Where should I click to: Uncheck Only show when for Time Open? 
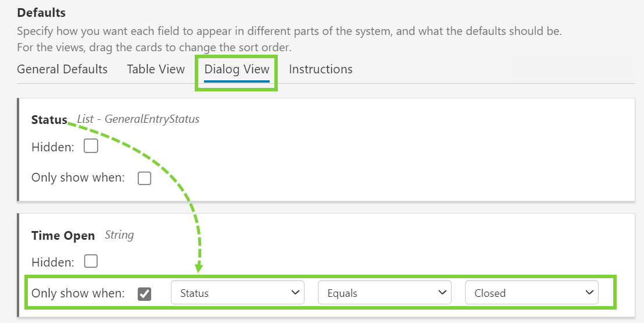144,293
